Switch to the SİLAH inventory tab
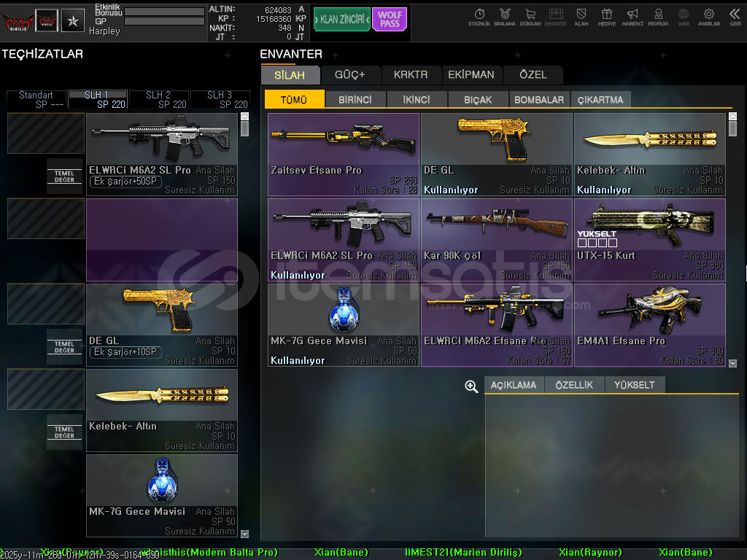 tap(290, 75)
